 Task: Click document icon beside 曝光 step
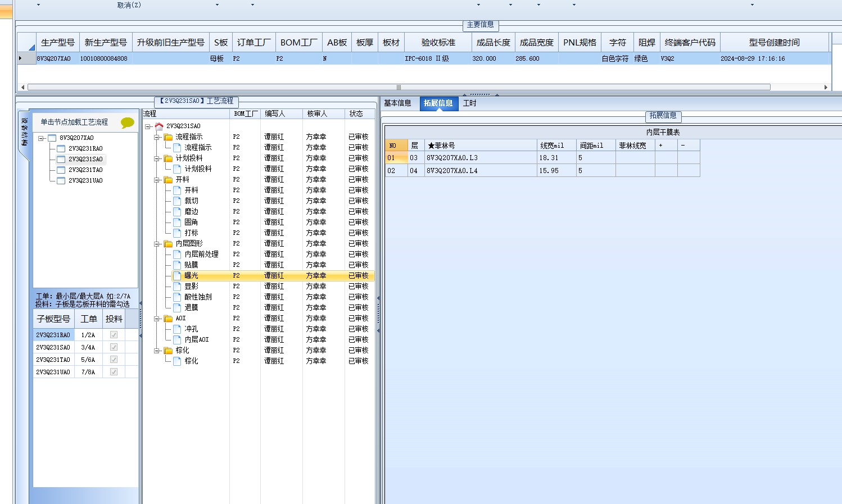pos(177,276)
